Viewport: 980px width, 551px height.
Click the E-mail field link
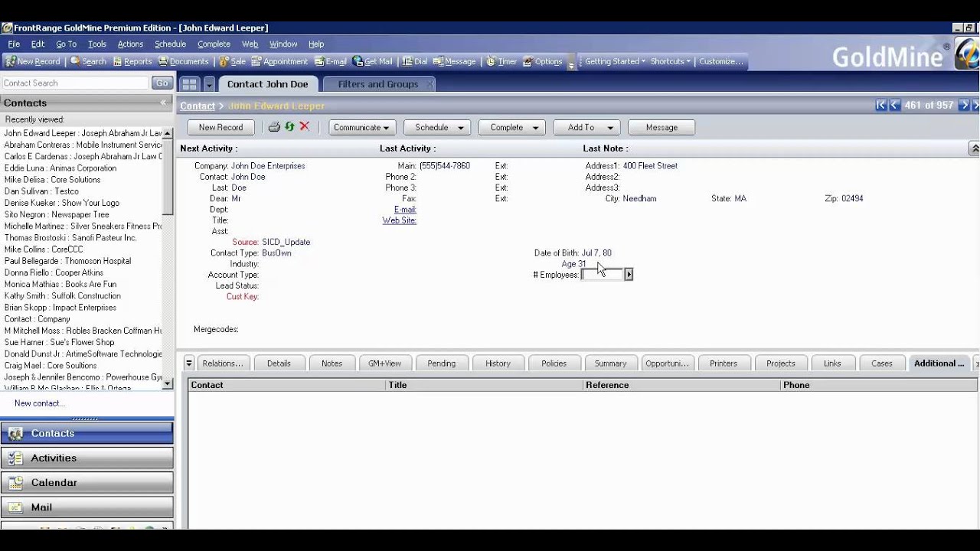click(405, 210)
